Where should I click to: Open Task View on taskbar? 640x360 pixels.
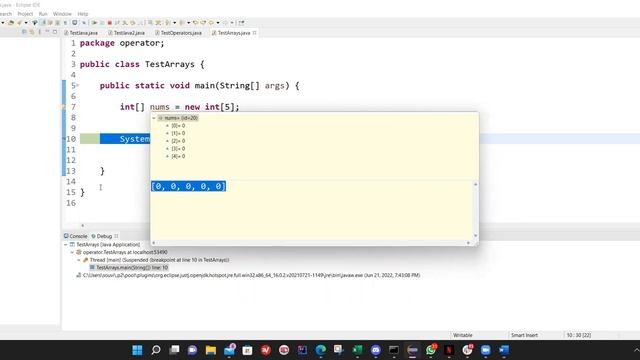pos(174,350)
